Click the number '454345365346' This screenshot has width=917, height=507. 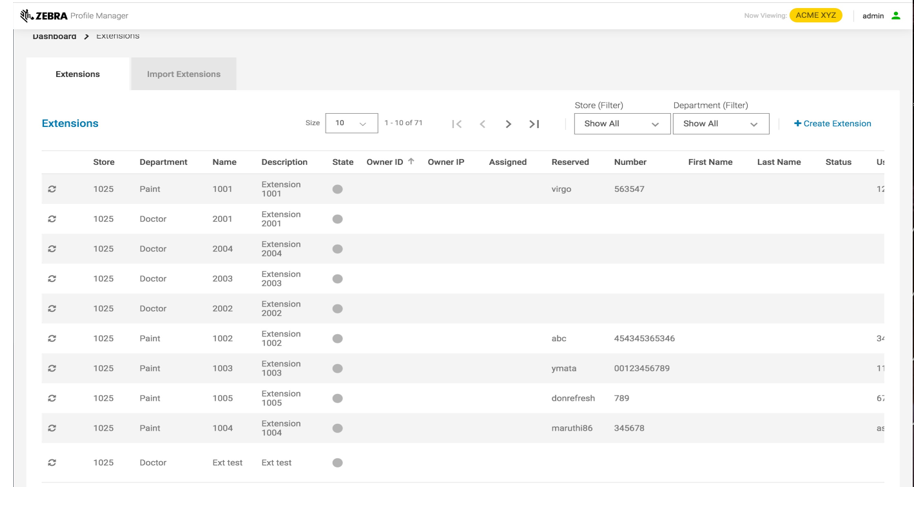click(644, 338)
